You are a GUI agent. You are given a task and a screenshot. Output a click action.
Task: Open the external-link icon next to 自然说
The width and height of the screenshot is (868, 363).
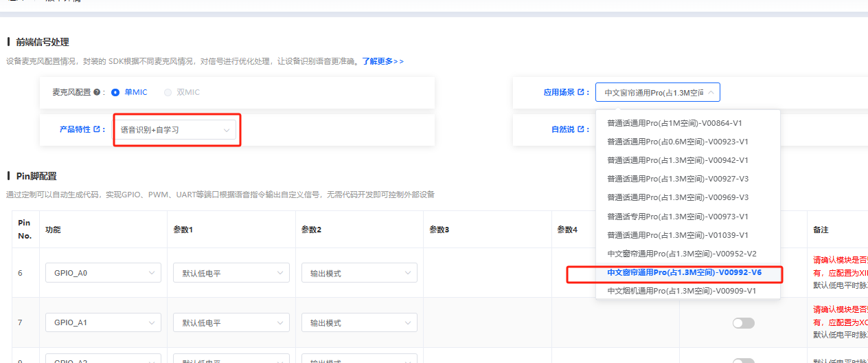pyautogui.click(x=581, y=129)
